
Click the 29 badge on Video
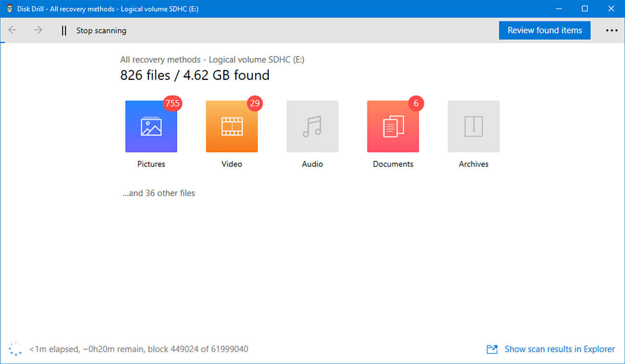pos(255,103)
